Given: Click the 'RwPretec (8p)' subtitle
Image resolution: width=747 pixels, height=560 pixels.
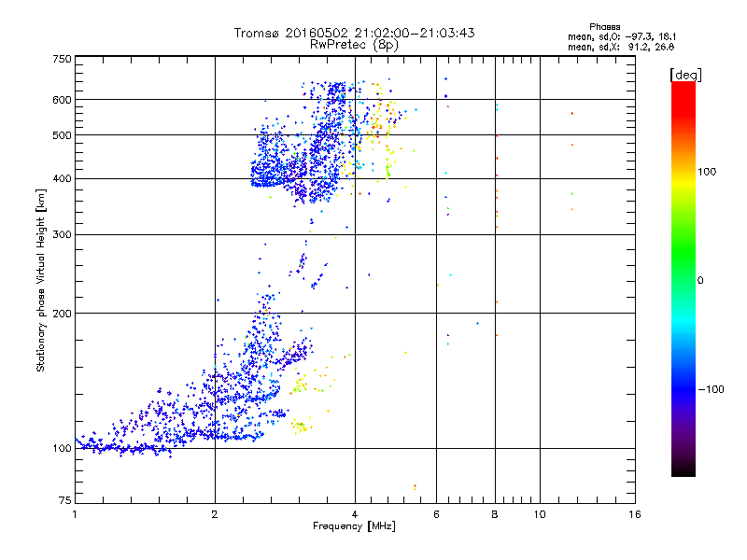Looking at the screenshot, I should tap(354, 45).
